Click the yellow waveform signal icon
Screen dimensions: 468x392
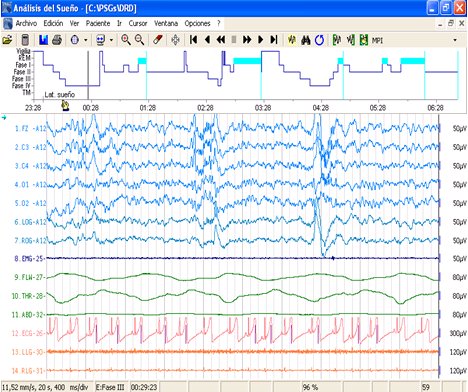click(292, 40)
